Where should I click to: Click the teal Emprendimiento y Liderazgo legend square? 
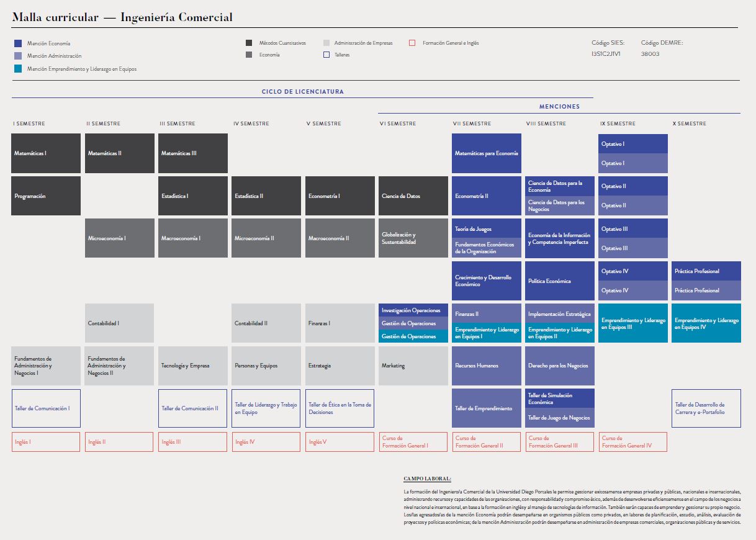pos(18,69)
